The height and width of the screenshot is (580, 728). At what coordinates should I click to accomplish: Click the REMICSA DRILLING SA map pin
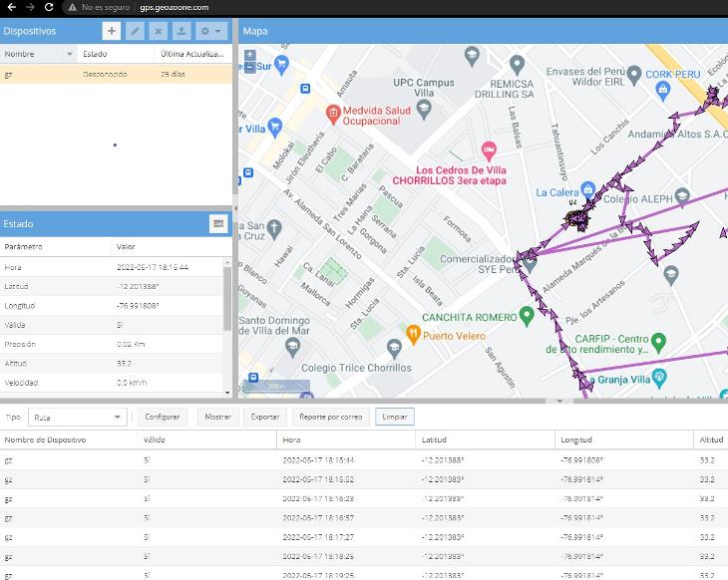pyautogui.click(x=517, y=64)
